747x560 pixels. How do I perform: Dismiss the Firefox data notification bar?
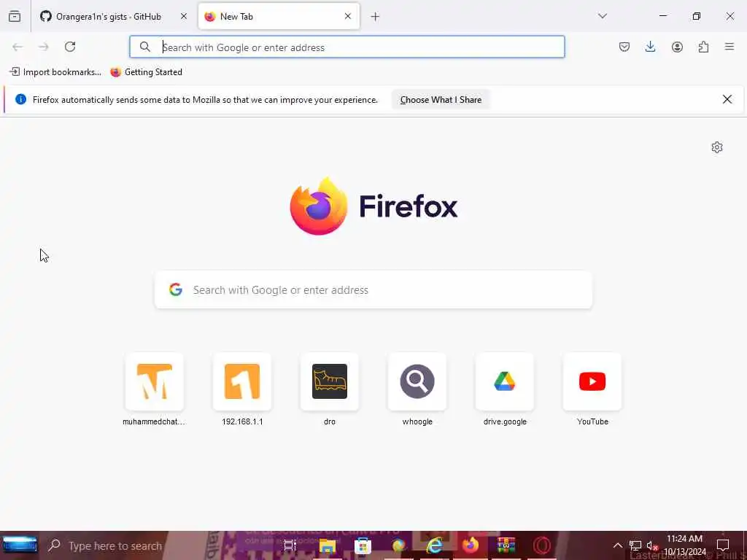coord(727,99)
